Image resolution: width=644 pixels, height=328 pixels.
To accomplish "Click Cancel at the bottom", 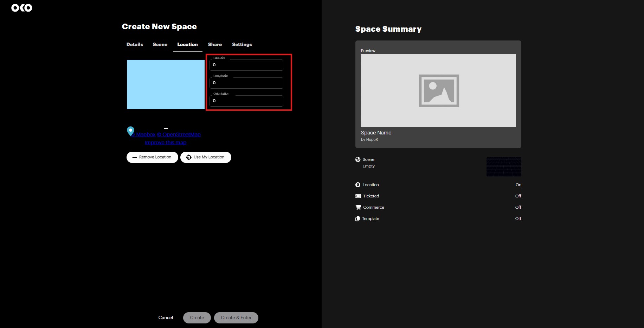I will coord(166,317).
